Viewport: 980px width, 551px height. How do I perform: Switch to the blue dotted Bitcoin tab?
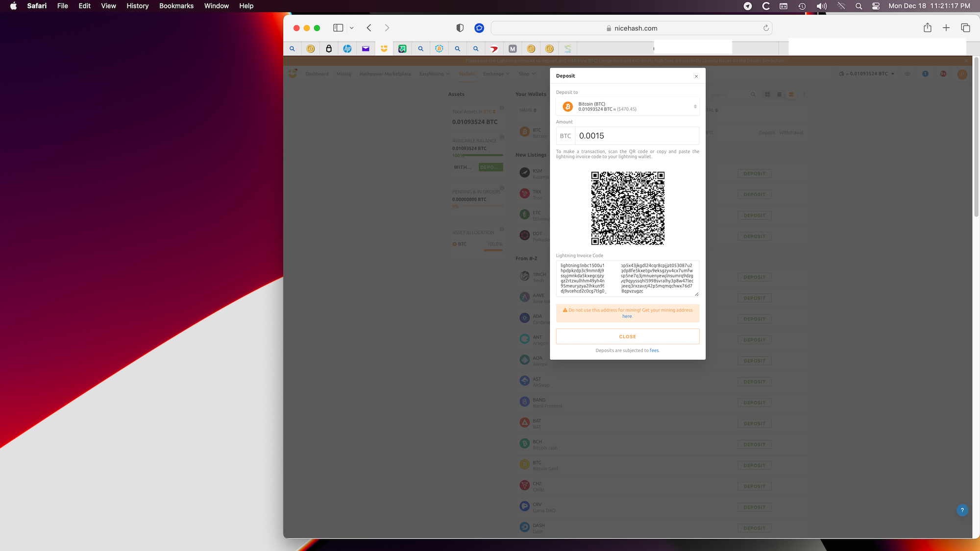[x=439, y=48]
